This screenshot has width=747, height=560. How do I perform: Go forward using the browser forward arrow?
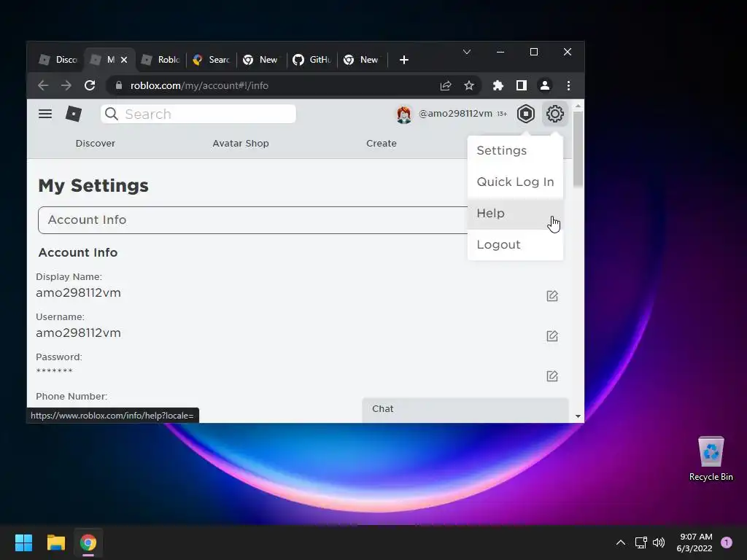click(x=66, y=85)
